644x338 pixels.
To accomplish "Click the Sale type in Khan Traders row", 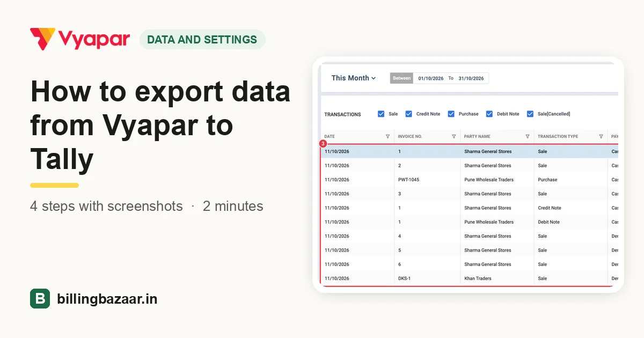I will [x=542, y=278].
